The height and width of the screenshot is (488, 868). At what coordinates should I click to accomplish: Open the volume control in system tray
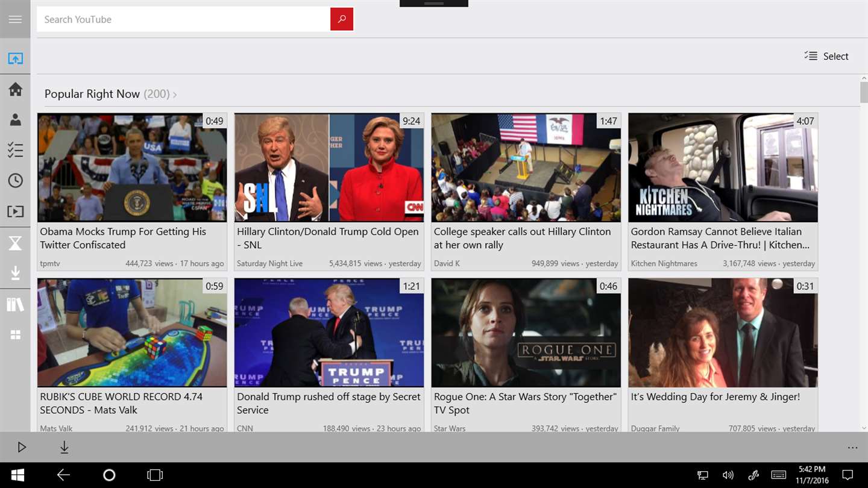[x=728, y=475]
